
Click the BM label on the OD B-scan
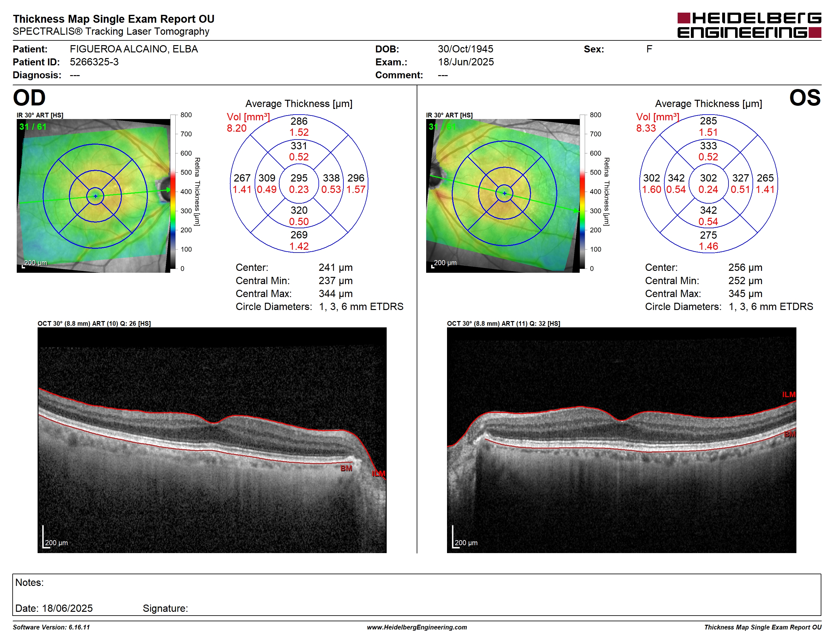[346, 468]
